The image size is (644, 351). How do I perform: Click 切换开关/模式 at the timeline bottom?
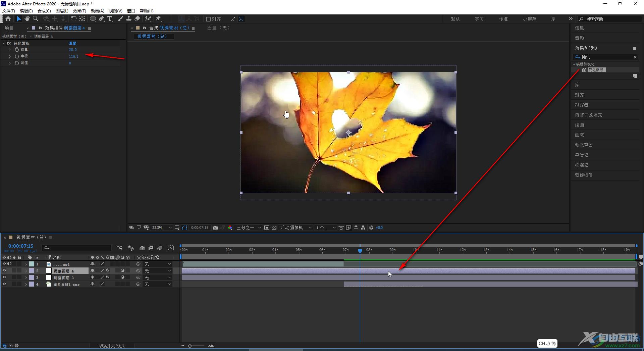112,346
